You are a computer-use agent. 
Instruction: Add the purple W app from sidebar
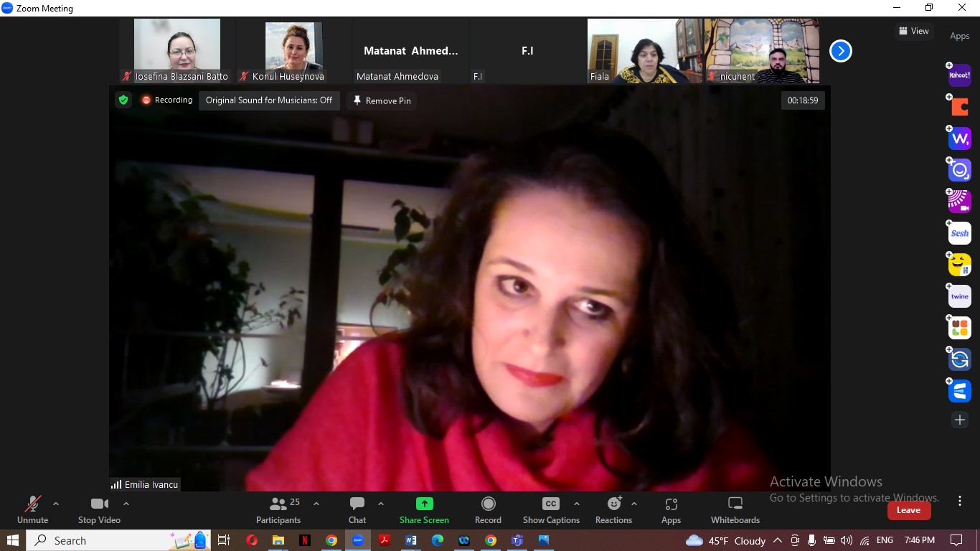click(x=959, y=138)
